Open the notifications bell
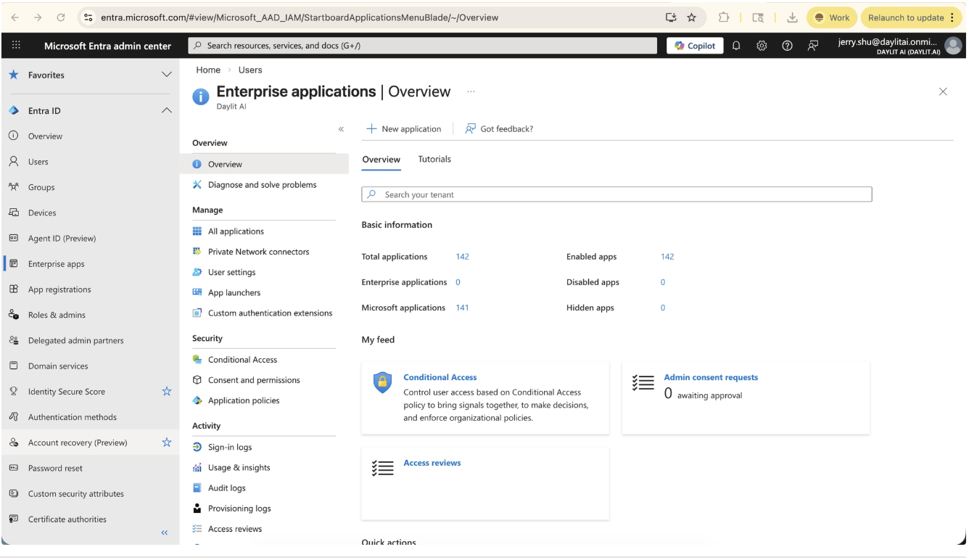Viewport: 969px width, 560px height. pos(736,46)
